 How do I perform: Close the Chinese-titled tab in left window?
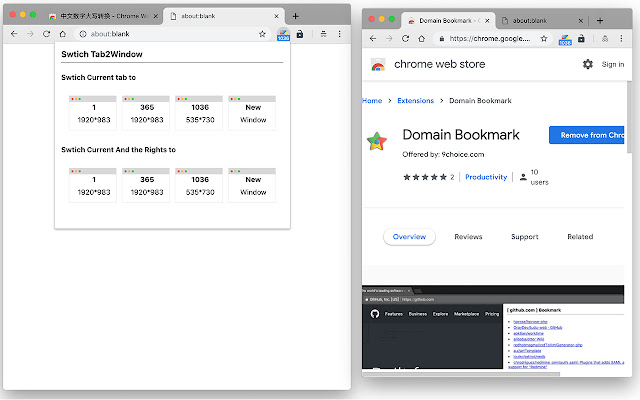[156, 16]
